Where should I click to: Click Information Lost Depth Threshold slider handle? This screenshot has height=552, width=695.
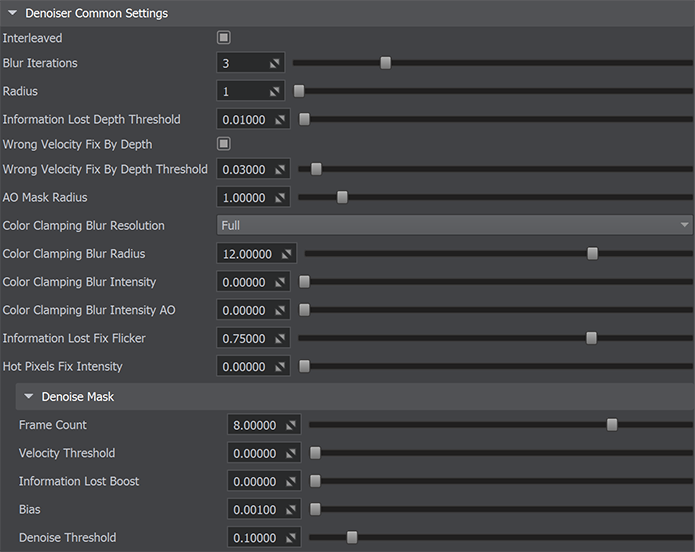pyautogui.click(x=305, y=119)
